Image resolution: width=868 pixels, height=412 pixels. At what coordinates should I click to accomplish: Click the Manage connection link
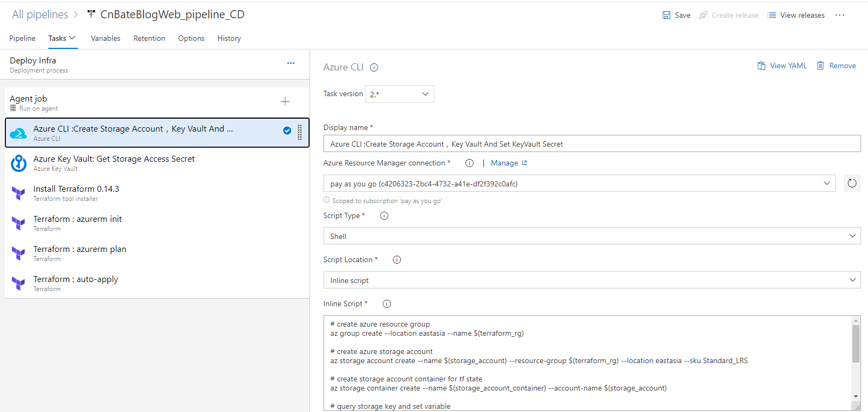(x=505, y=163)
